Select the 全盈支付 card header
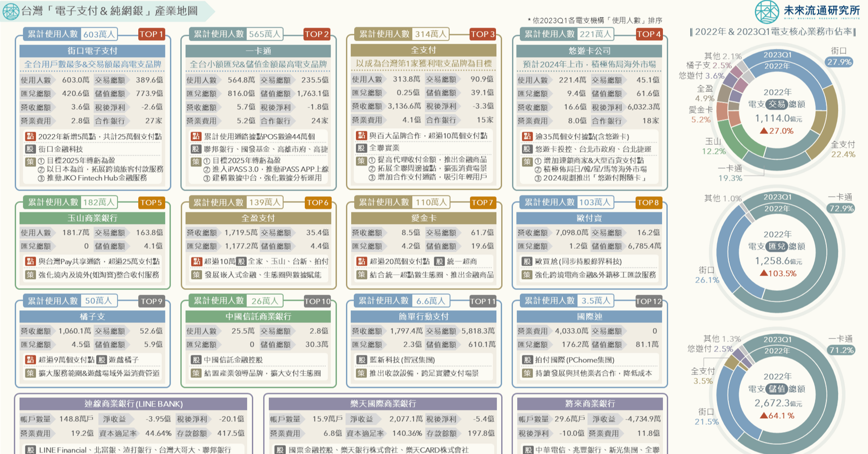 (258, 218)
